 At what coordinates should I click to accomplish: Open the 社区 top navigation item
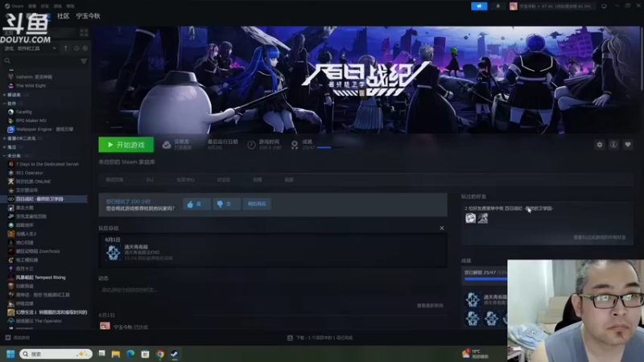point(64,16)
